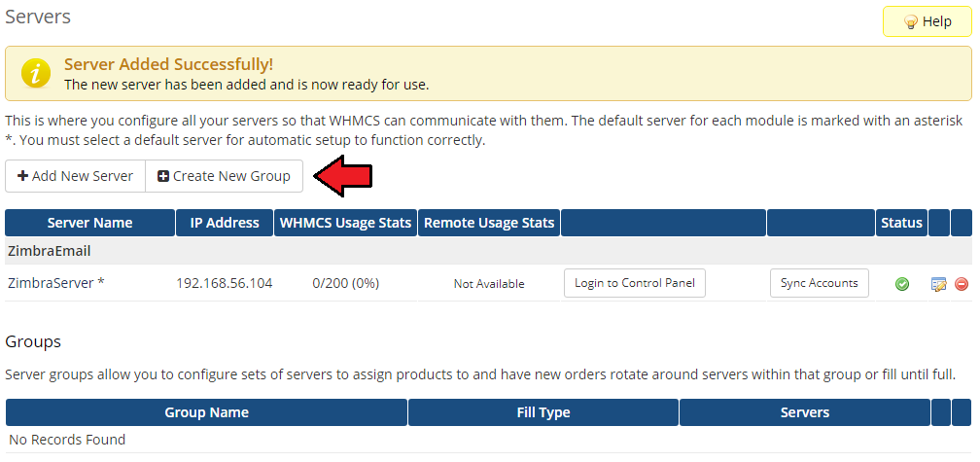Select the IP Address column header
980x462 pixels.
click(225, 223)
